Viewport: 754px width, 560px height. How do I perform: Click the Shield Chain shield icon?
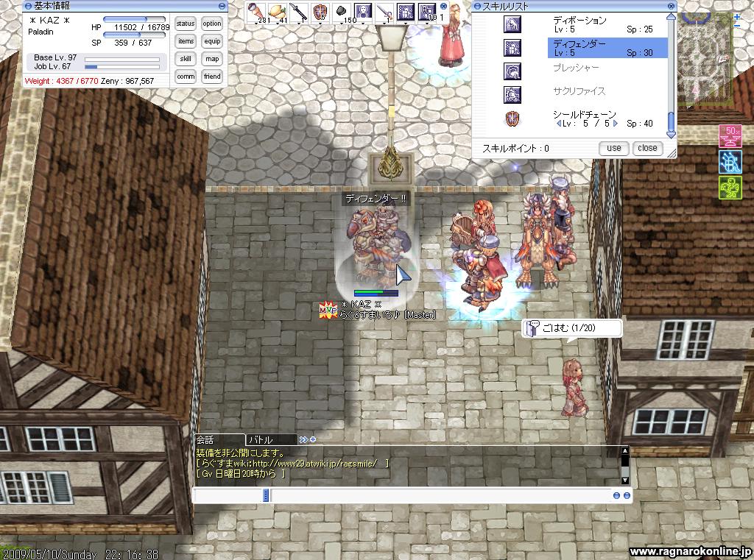pyautogui.click(x=512, y=118)
